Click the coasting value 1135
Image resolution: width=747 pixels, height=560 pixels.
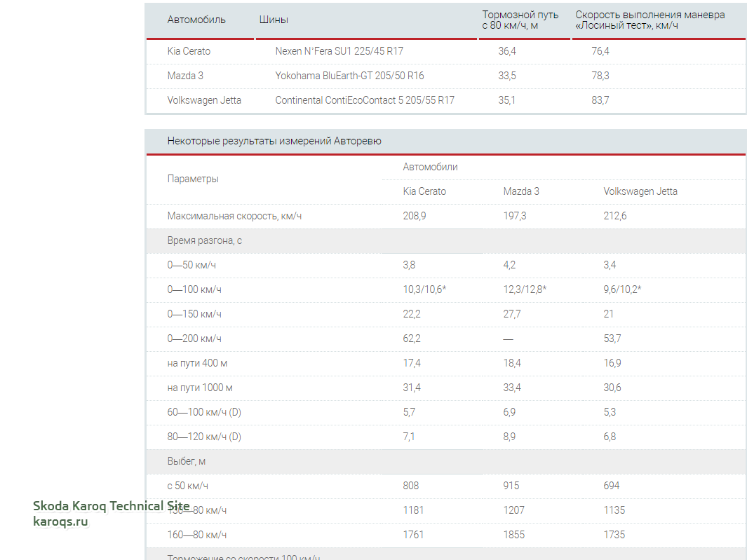[x=614, y=510]
